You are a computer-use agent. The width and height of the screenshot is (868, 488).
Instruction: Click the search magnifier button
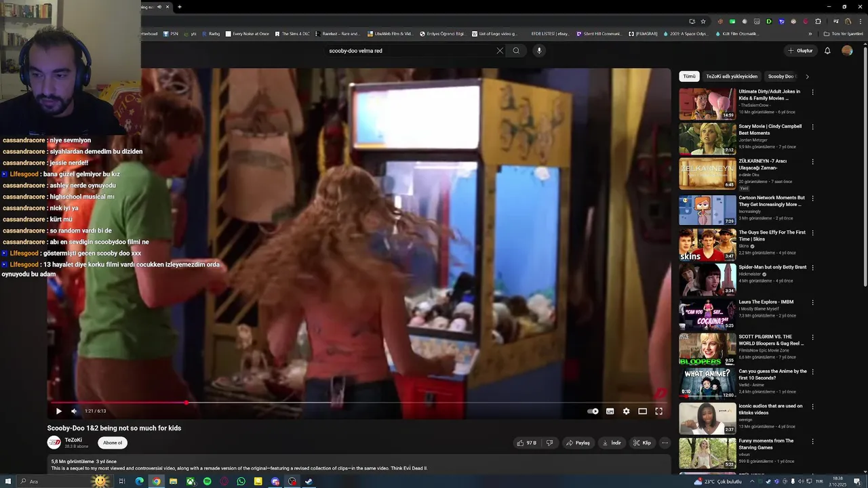click(x=516, y=51)
